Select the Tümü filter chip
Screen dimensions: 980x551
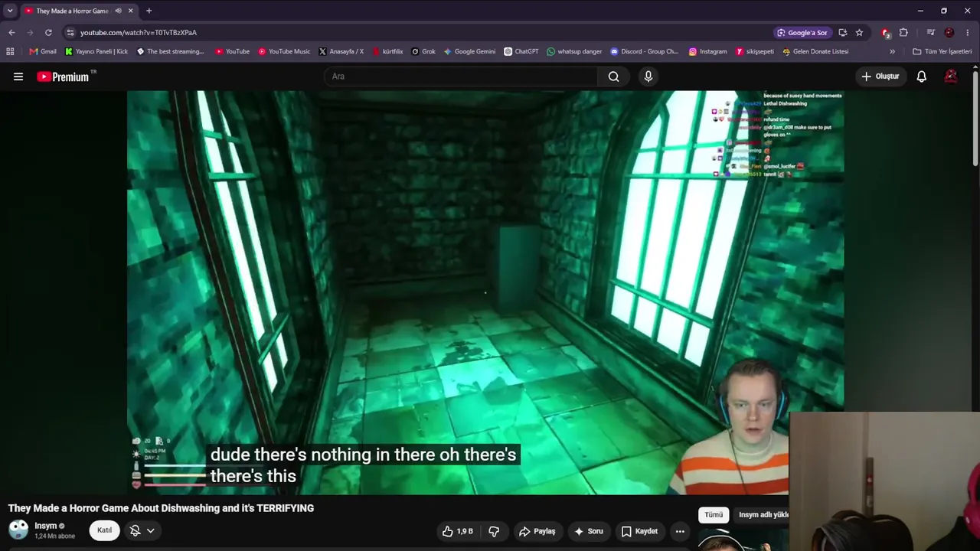714,515
